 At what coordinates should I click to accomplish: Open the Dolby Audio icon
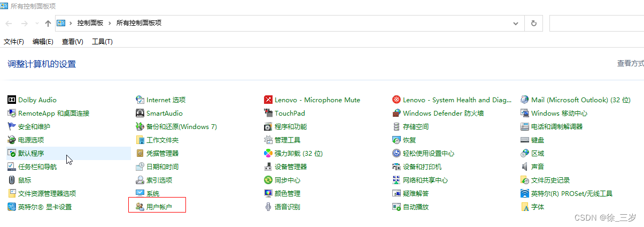[12, 100]
